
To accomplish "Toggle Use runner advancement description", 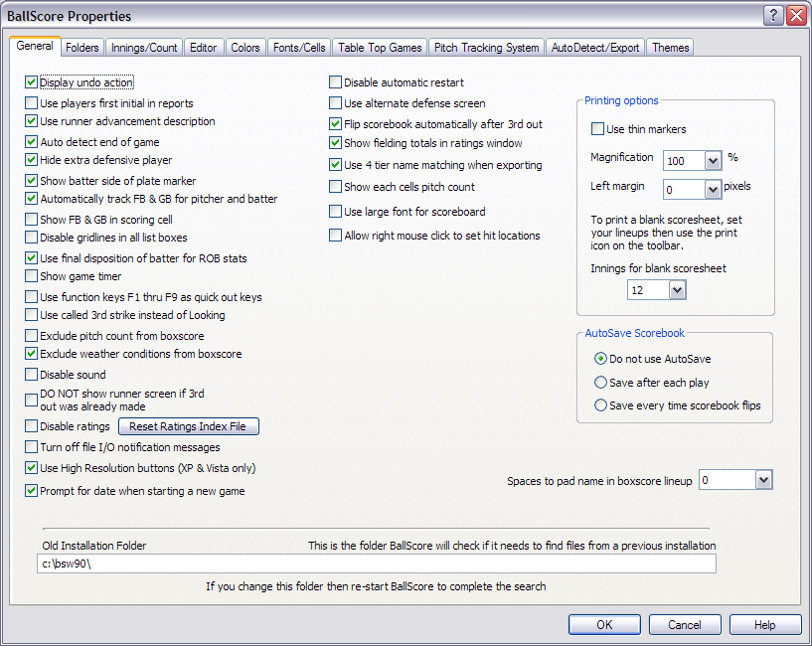I will tap(31, 121).
